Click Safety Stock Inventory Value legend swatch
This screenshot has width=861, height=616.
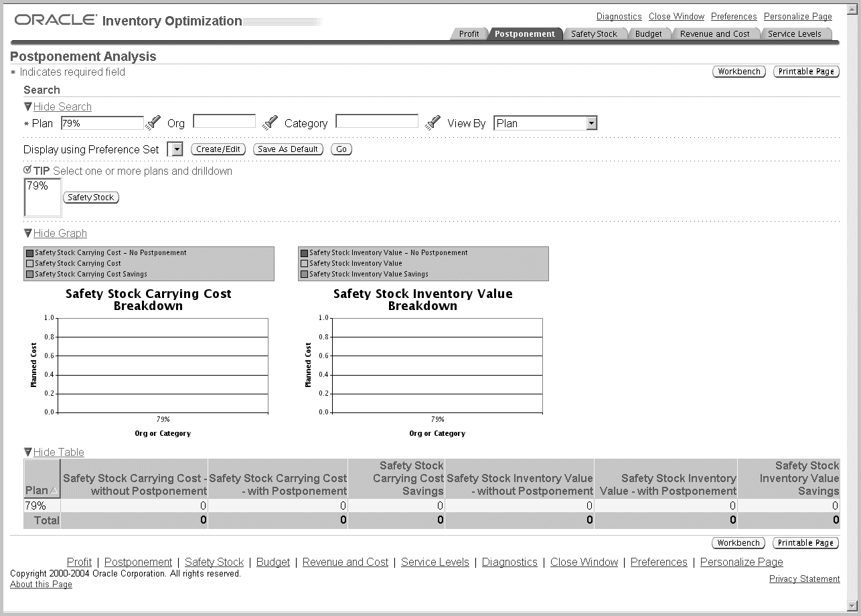pos(304,263)
